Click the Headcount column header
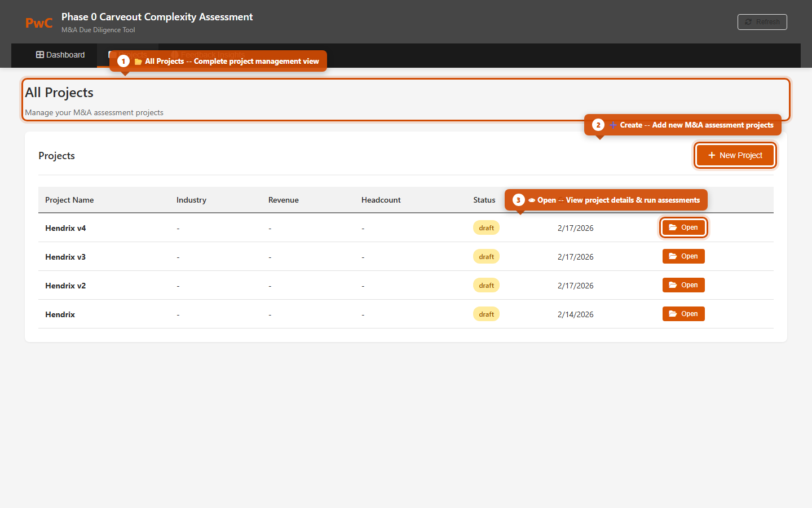The height and width of the screenshot is (508, 812). (x=381, y=200)
